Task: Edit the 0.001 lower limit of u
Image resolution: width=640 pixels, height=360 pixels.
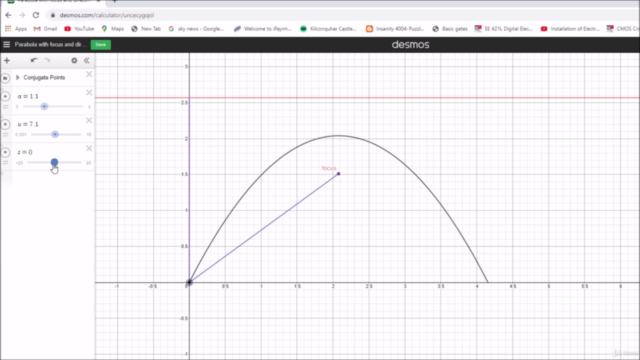Action: click(x=21, y=135)
